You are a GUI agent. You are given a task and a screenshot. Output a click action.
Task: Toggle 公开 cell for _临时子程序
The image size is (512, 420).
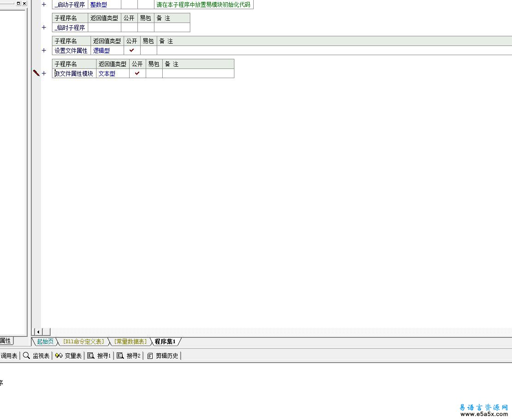click(129, 28)
